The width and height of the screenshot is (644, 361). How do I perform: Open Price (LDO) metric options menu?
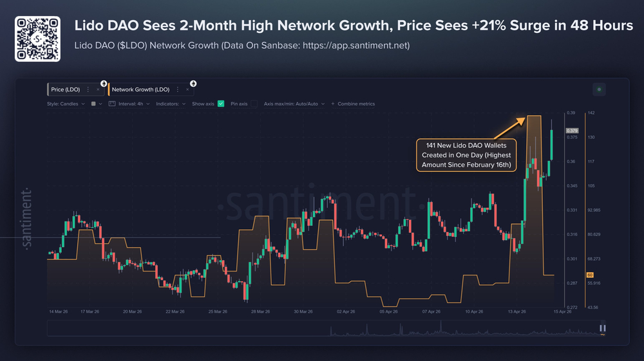[x=88, y=89]
